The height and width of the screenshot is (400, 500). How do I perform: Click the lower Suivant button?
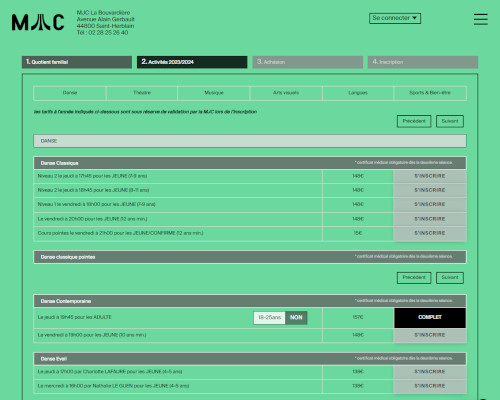point(450,278)
